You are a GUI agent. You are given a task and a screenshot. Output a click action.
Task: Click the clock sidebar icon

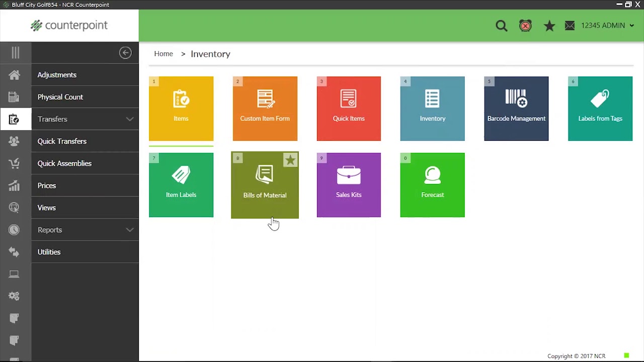[x=14, y=230]
